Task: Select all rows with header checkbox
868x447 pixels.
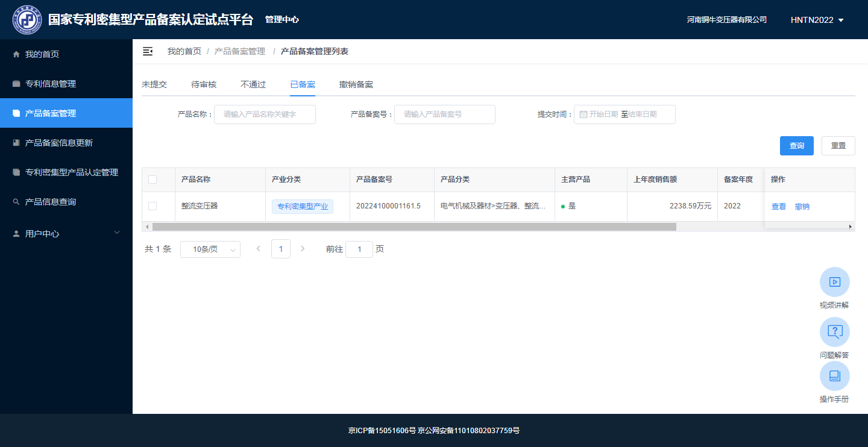Action: point(153,180)
